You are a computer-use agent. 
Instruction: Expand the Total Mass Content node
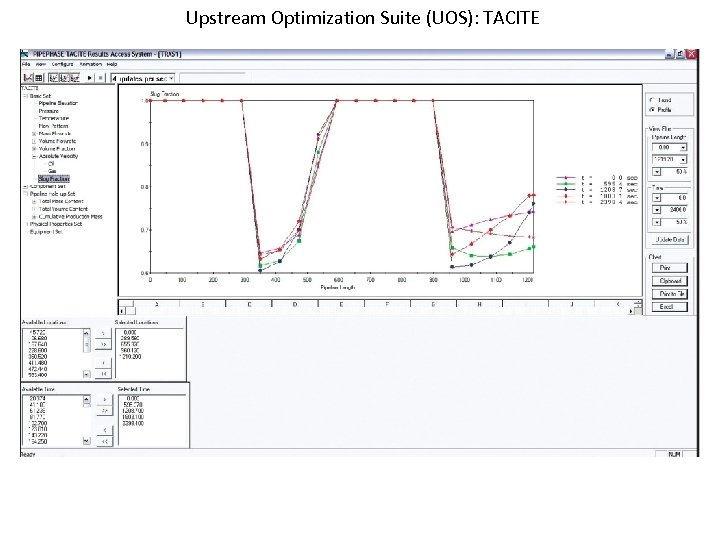click(34, 201)
